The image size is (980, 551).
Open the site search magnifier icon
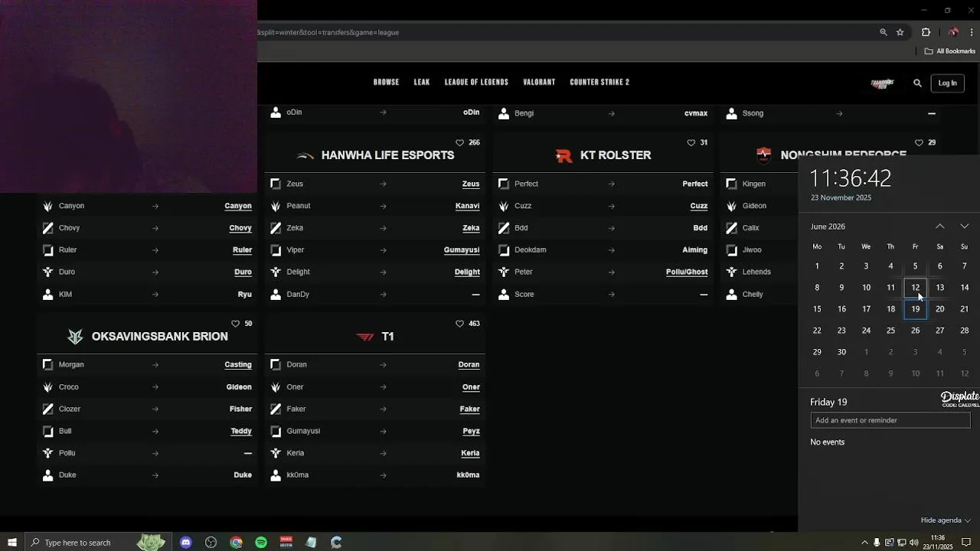pyautogui.click(x=917, y=83)
